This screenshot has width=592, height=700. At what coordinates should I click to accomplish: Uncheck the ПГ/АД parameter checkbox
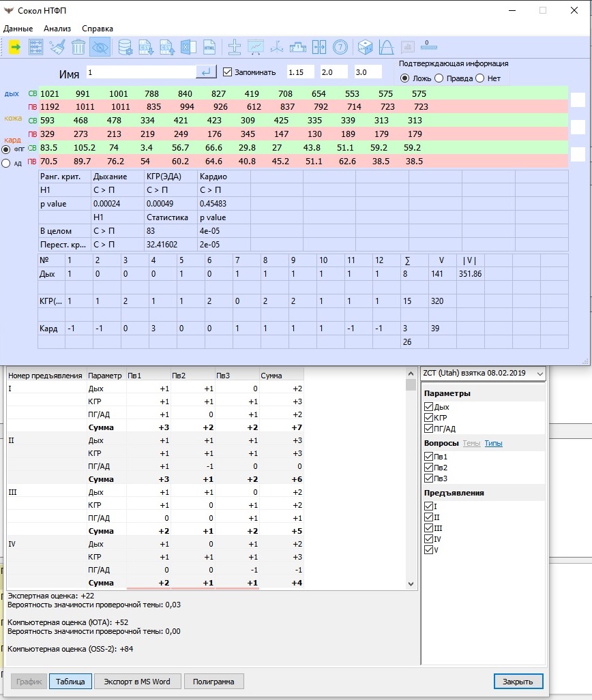(428, 429)
